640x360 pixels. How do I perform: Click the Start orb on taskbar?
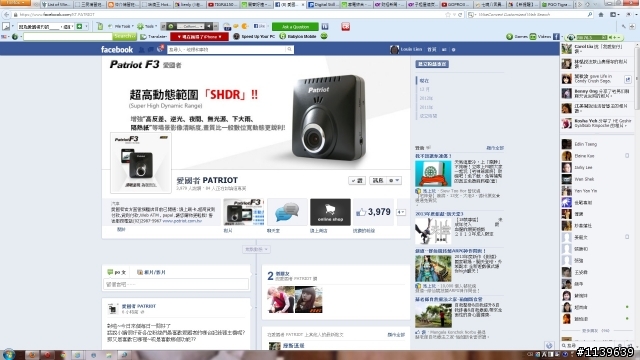click(9, 354)
